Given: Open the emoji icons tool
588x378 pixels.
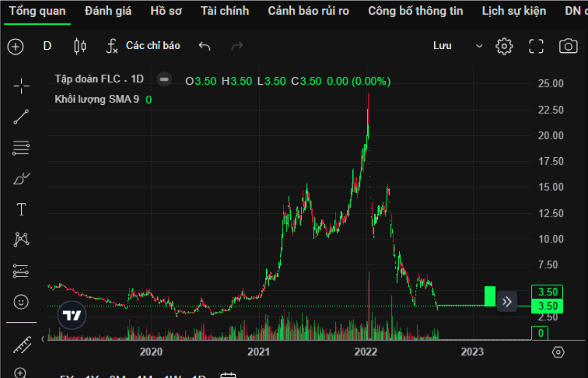Looking at the screenshot, I should click(21, 301).
